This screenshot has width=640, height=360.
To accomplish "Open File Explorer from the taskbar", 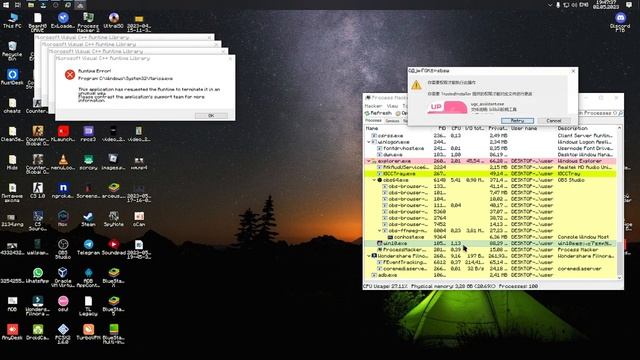I will pyautogui.click(x=31, y=5).
